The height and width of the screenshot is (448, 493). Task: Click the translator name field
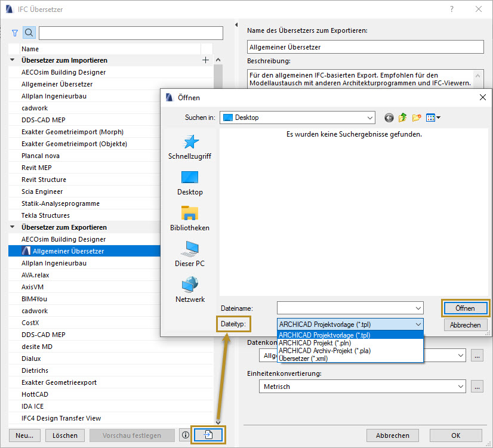point(365,47)
